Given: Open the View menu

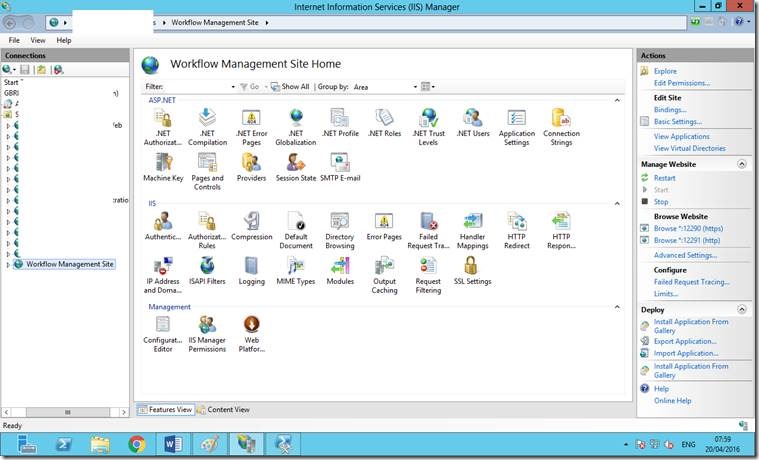Looking at the screenshot, I should tap(38, 40).
